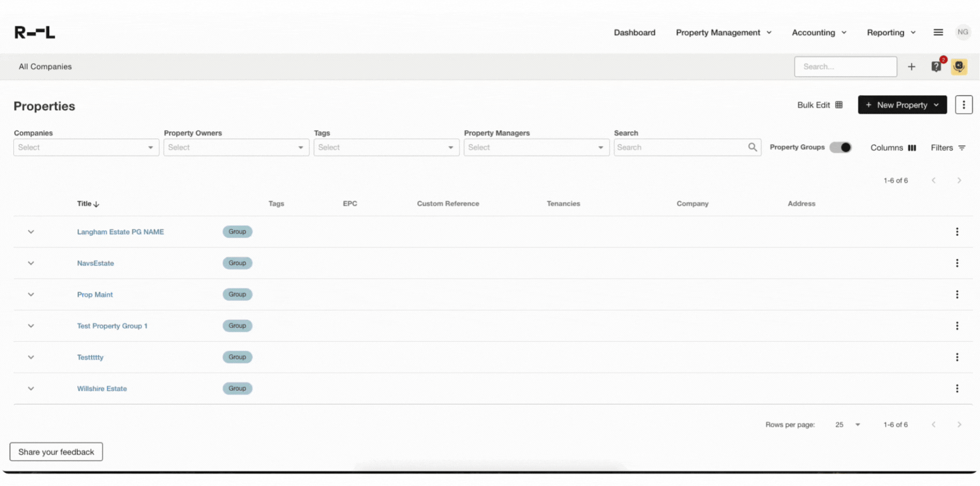Open the Accounting menu
Image resolution: width=980 pixels, height=486 pixels.
819,33
